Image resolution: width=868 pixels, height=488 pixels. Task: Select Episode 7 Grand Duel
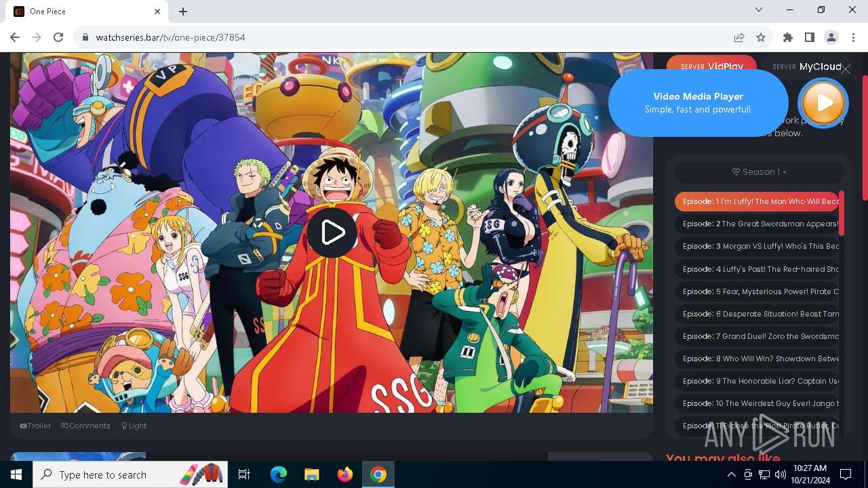(x=757, y=336)
